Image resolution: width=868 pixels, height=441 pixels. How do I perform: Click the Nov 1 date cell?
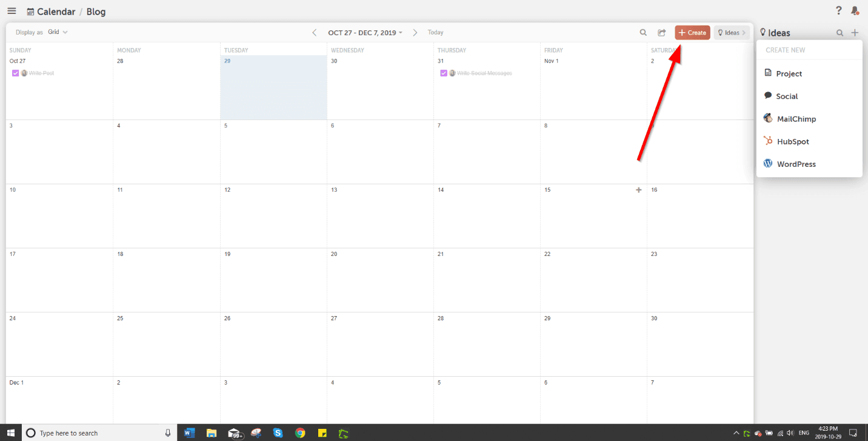[593, 87]
